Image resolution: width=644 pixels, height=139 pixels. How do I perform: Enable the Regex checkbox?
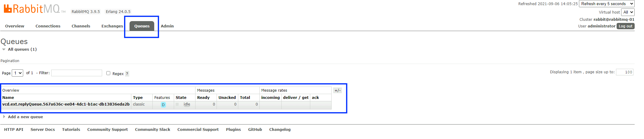(x=108, y=73)
